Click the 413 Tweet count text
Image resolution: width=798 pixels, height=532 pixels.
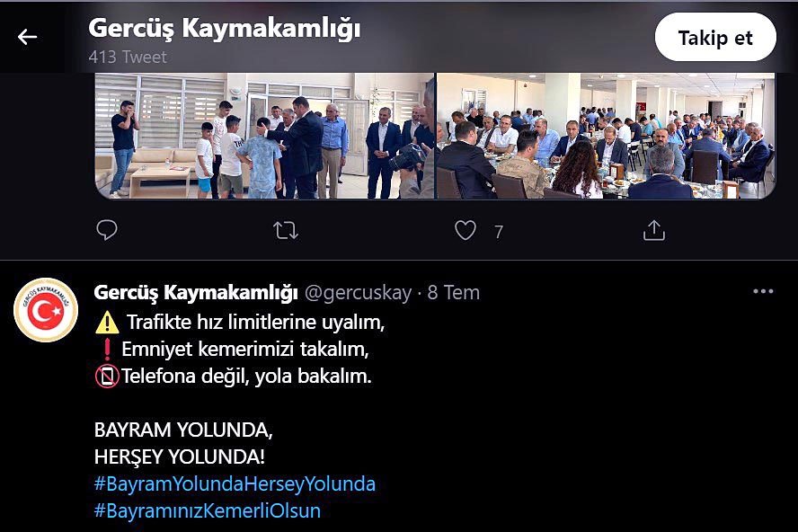click(128, 57)
